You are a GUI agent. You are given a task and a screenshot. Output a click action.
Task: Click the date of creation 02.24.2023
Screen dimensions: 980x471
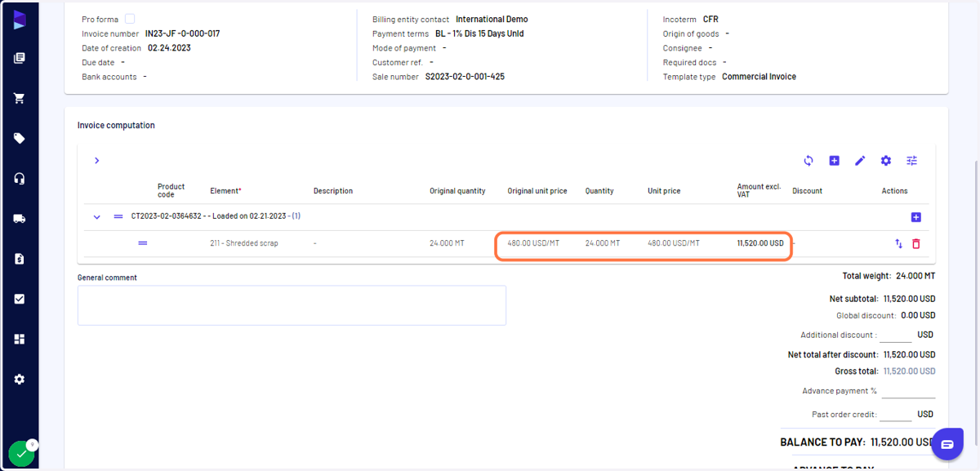[169, 48]
